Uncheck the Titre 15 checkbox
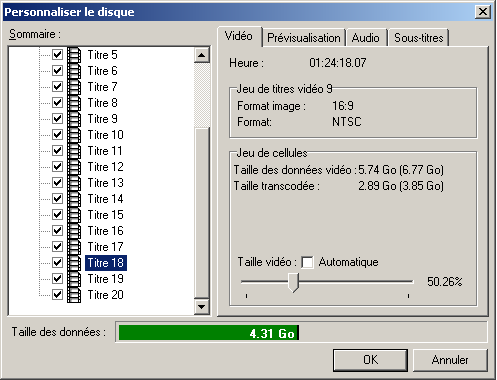 [57, 214]
